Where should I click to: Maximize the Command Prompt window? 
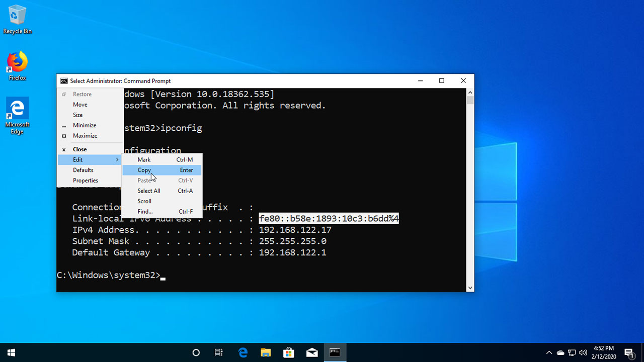coord(442,81)
